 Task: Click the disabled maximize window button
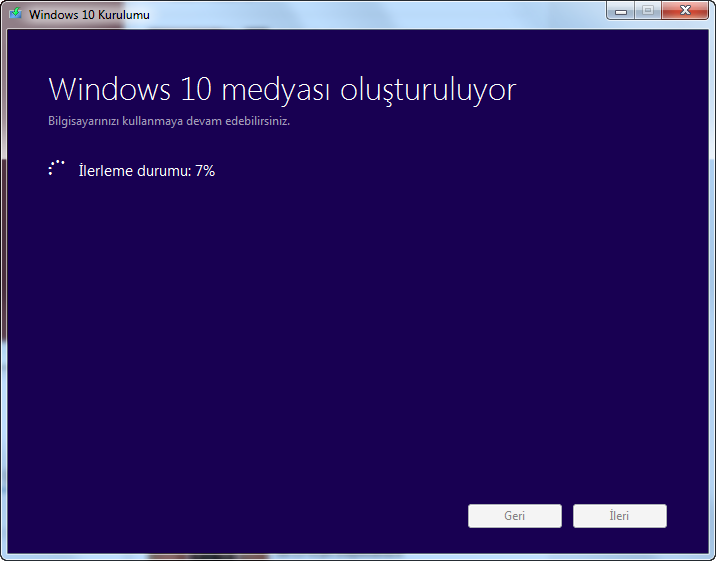click(x=648, y=11)
